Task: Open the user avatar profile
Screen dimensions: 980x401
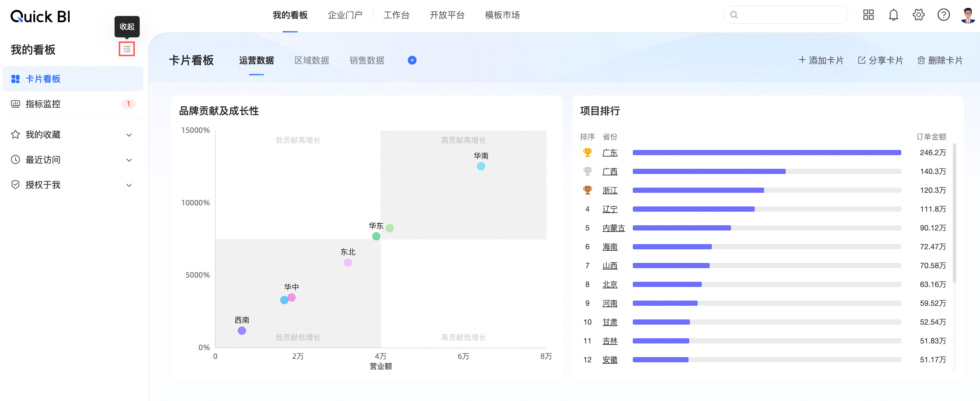Action: [x=967, y=15]
